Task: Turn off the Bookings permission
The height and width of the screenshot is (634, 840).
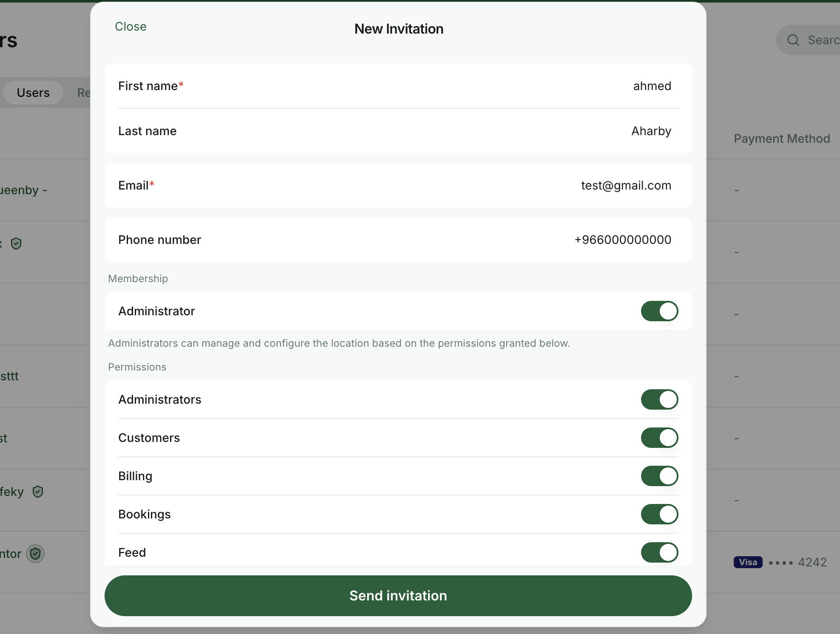Action: [659, 514]
